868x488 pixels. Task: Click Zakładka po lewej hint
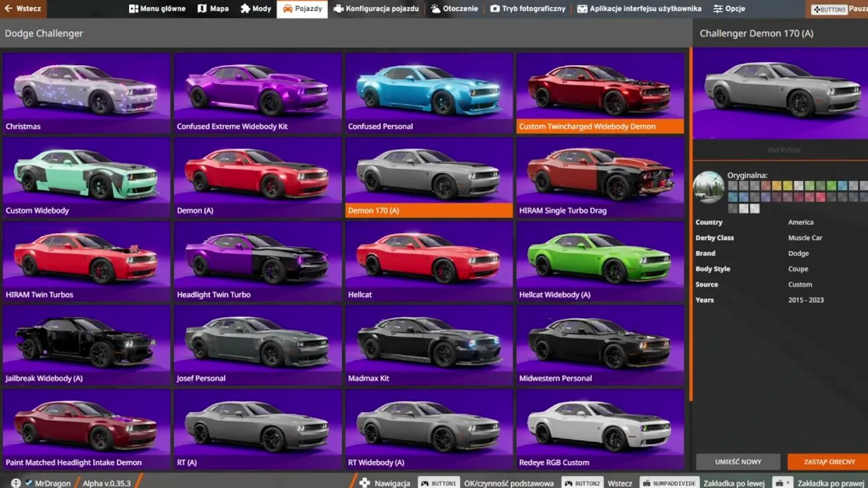734,483
